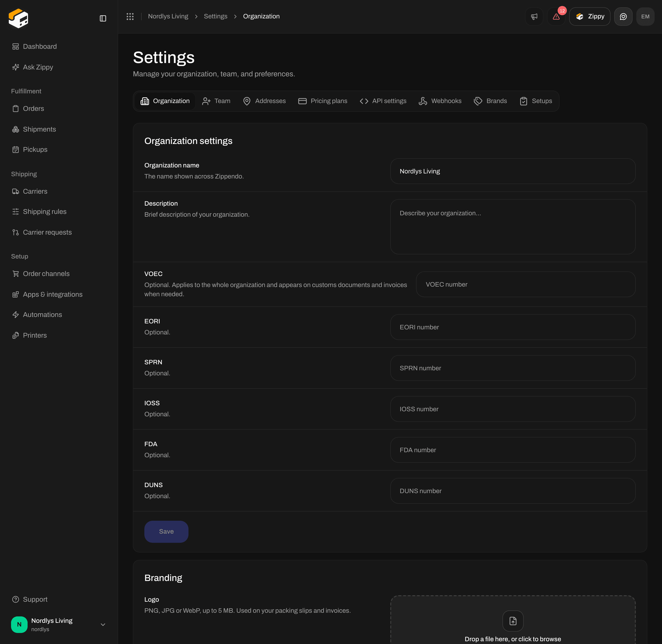Click the Zippendo logo icon
The height and width of the screenshot is (644, 662).
pos(18,18)
